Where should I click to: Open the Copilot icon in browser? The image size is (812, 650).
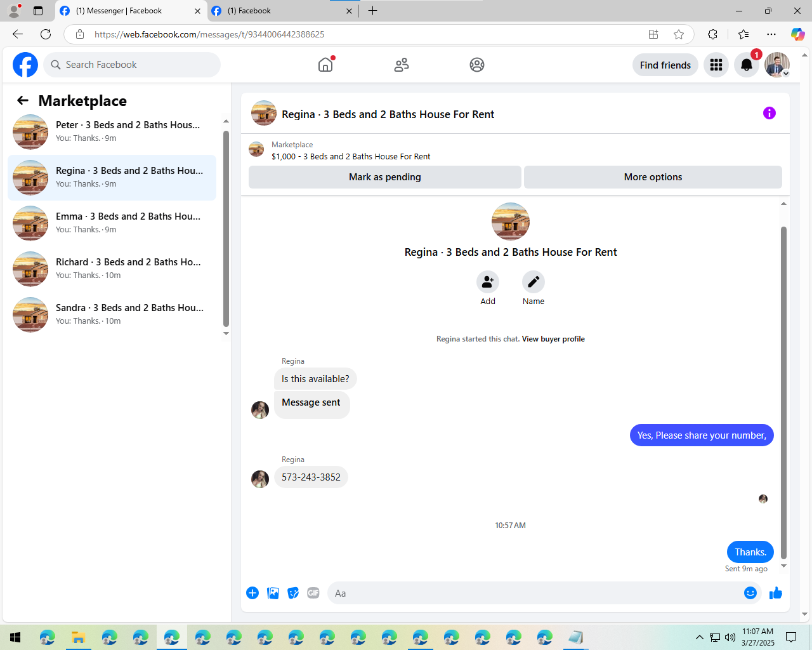[797, 34]
